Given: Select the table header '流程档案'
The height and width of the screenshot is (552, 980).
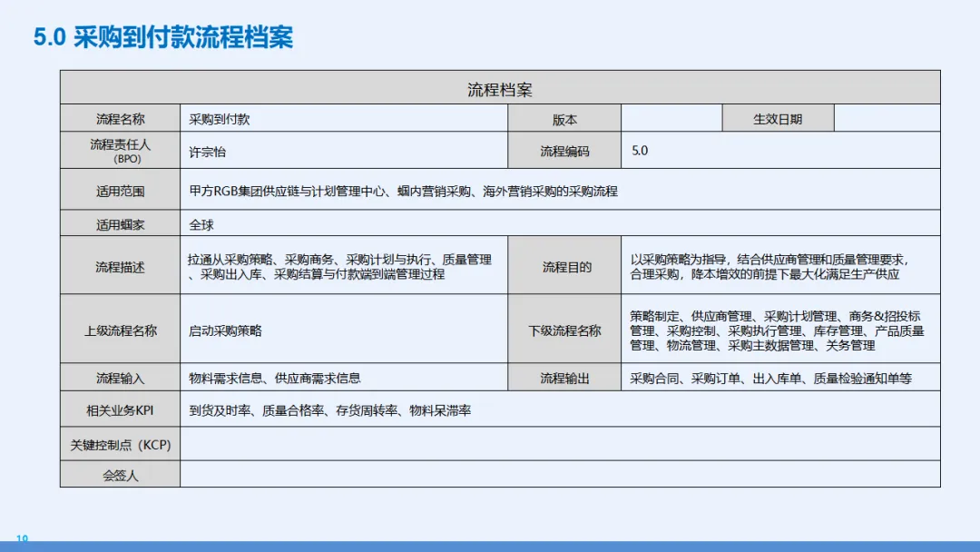Looking at the screenshot, I should point(500,87).
